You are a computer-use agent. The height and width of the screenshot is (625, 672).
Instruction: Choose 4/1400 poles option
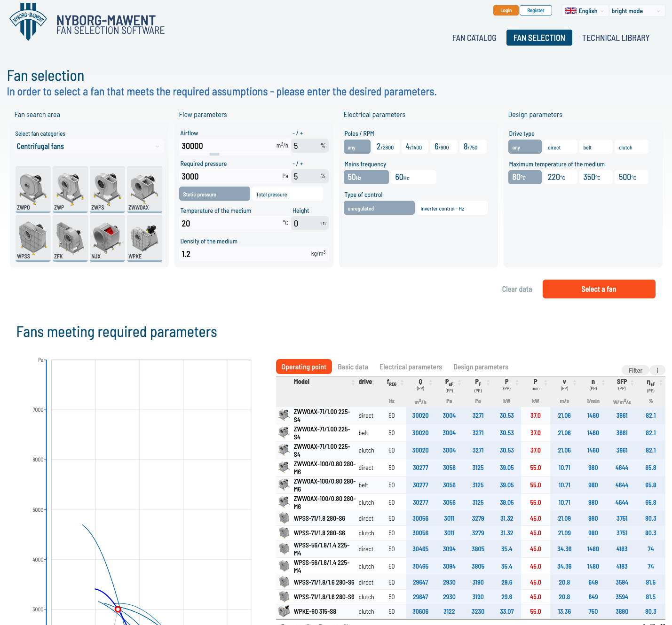[414, 147]
